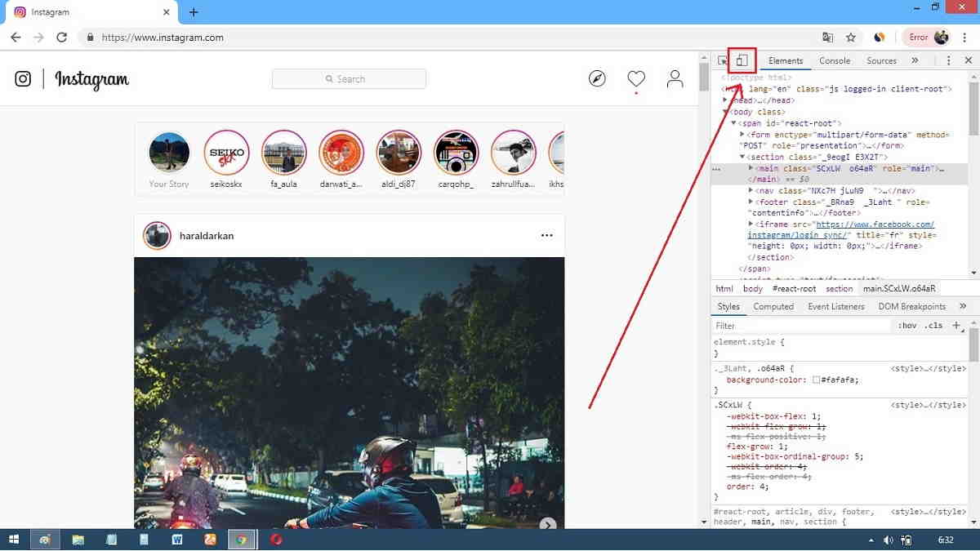Open the Instagram activity heart icon
This screenshot has height=551, width=980.
click(x=636, y=78)
